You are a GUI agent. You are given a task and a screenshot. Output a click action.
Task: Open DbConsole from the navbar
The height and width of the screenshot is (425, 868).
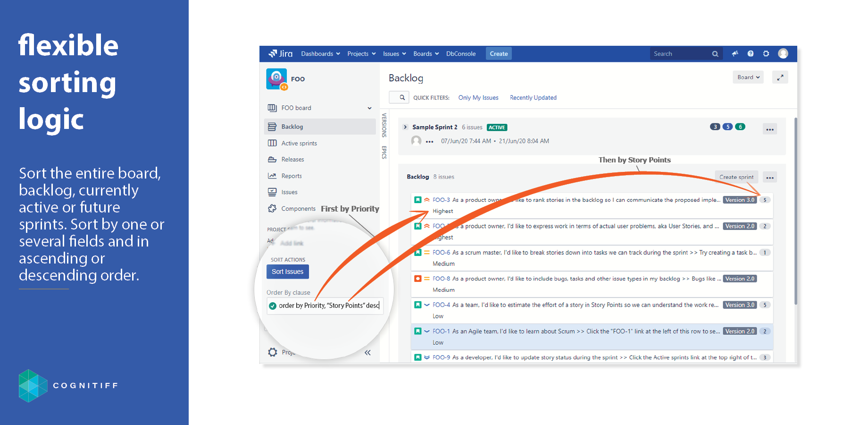[x=461, y=54]
